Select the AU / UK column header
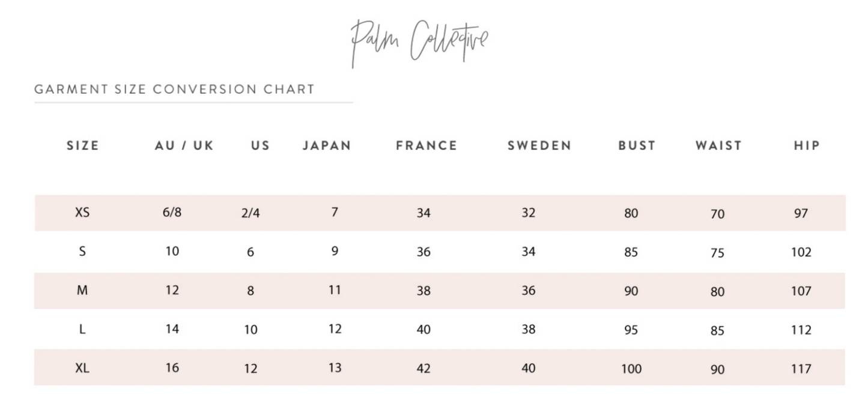Viewport: 868px width, 406px height. tap(184, 145)
